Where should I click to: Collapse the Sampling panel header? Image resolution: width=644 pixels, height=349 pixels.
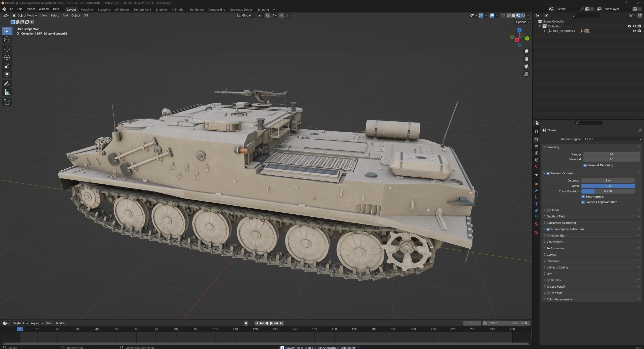[552, 147]
